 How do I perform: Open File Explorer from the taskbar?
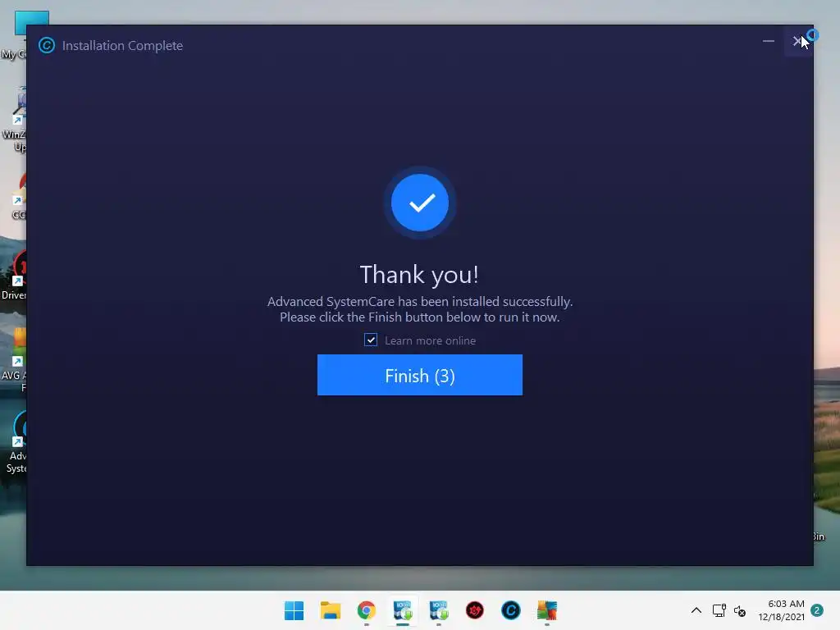click(x=330, y=610)
